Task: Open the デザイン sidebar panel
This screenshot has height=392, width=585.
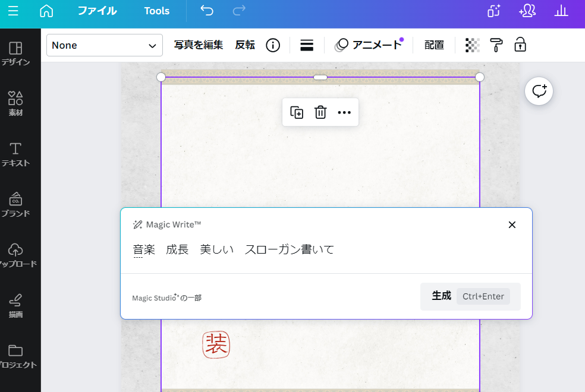Action: 15,53
